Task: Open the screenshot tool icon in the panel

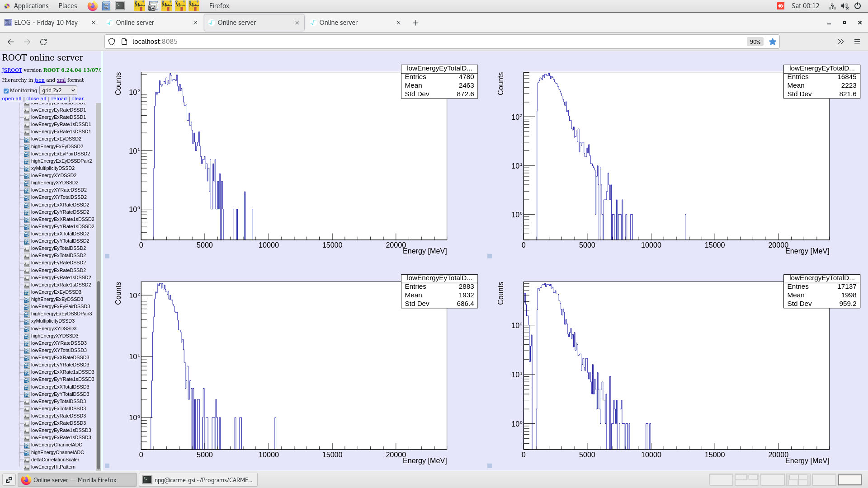Action: [x=153, y=6]
